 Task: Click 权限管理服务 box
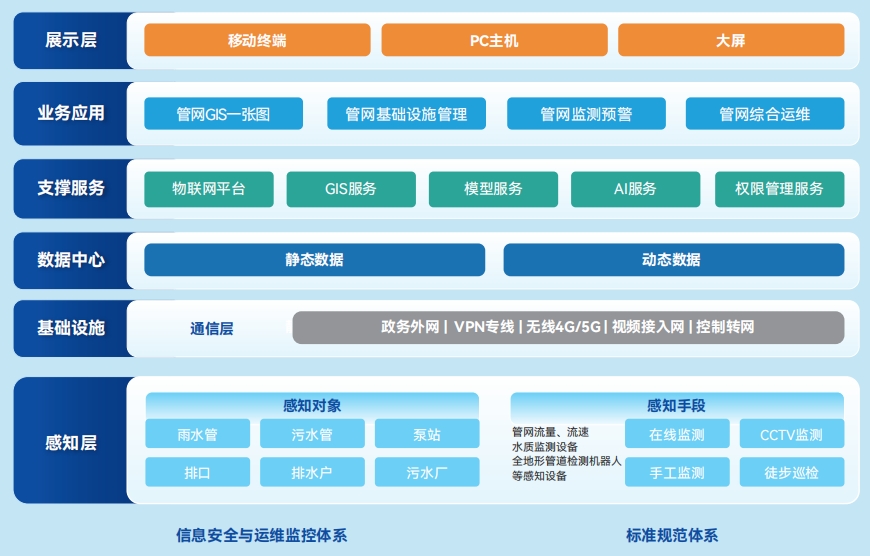(x=780, y=189)
